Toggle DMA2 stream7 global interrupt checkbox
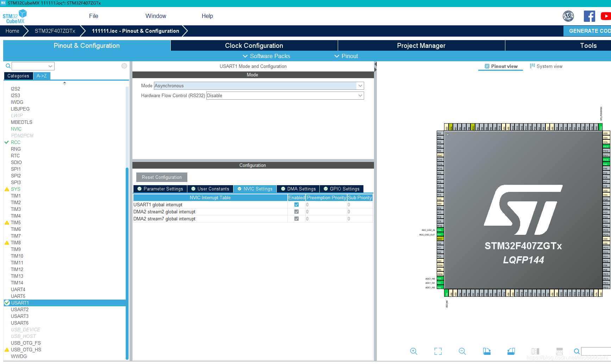Screen dimensions: 611x364 297,219
